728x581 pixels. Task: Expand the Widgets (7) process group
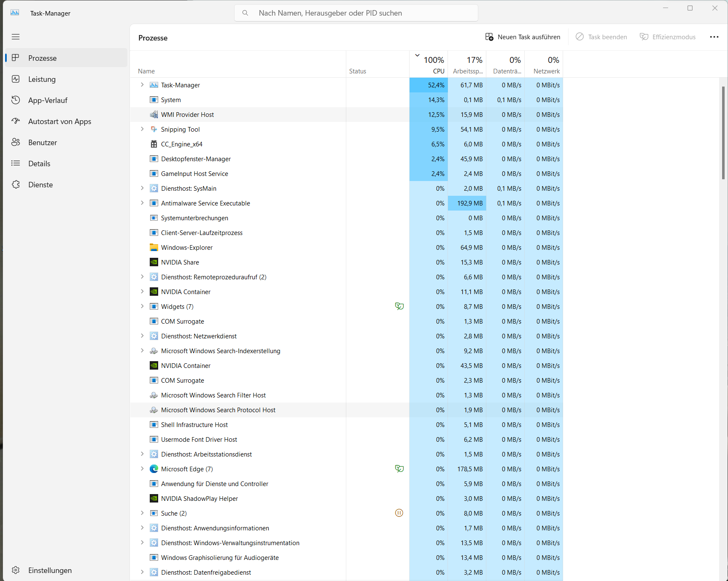142,306
